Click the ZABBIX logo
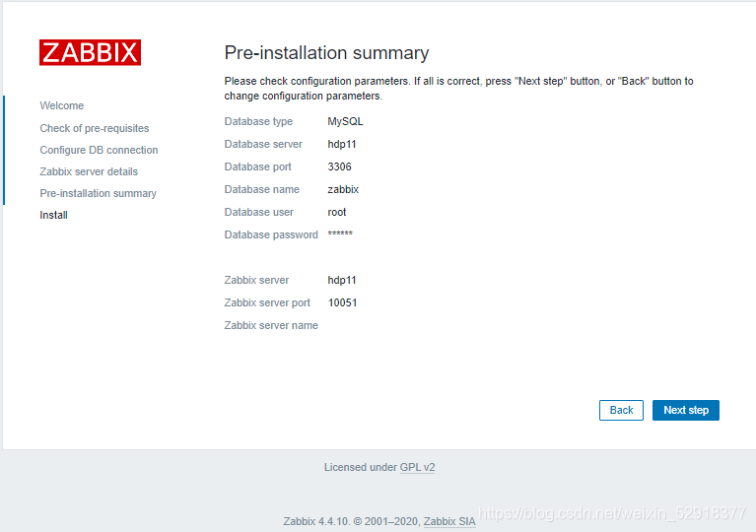The width and height of the screenshot is (756, 532). [x=90, y=52]
